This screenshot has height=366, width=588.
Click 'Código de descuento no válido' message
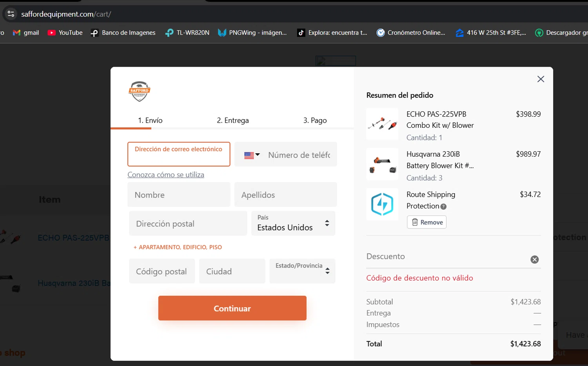pos(419,278)
